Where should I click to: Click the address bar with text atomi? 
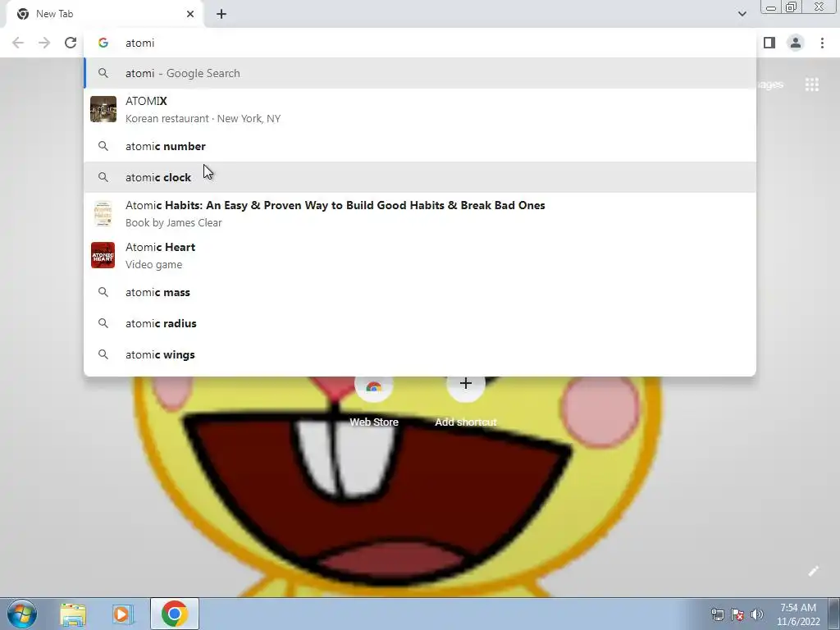click(x=420, y=43)
